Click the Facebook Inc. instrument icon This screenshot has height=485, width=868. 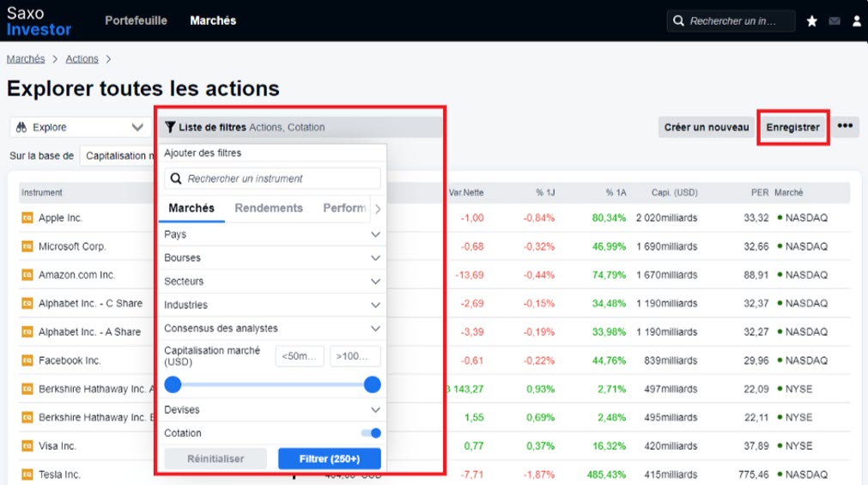point(27,361)
